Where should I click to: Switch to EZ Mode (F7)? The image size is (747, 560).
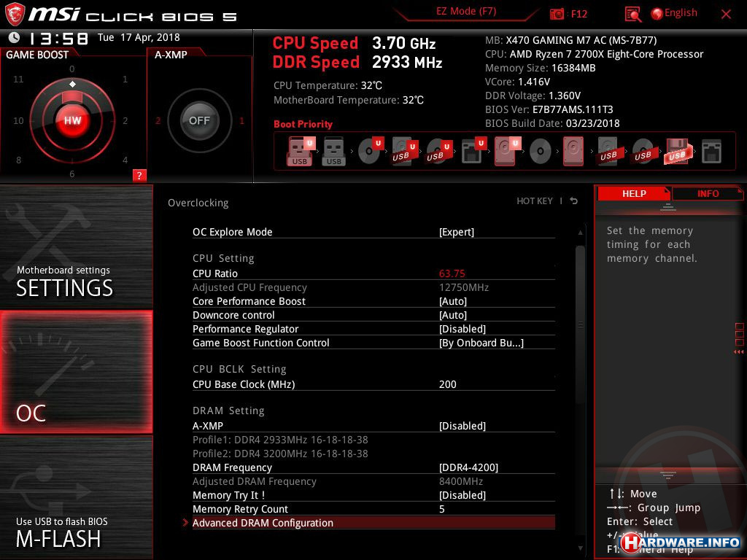467,12
